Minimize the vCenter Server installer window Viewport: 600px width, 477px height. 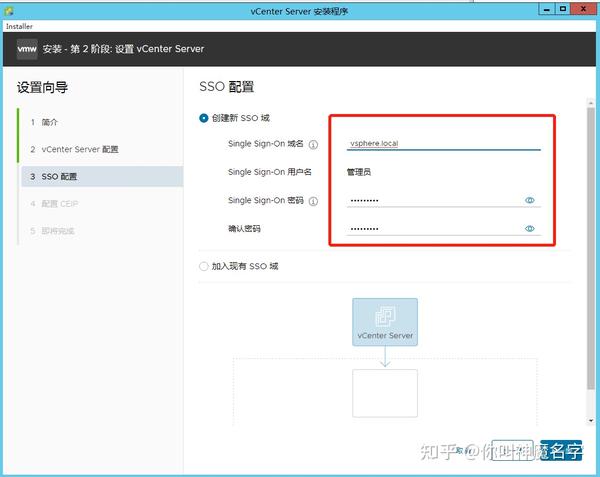[546, 9]
